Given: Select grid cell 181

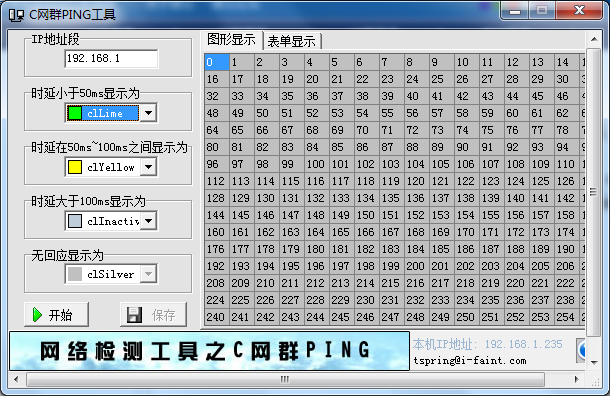Looking at the screenshot, I should [342, 249].
